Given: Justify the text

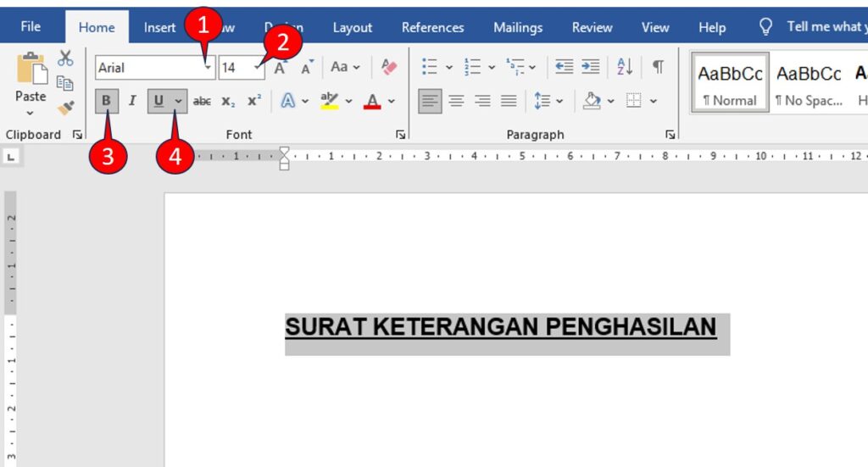Looking at the screenshot, I should (509, 101).
